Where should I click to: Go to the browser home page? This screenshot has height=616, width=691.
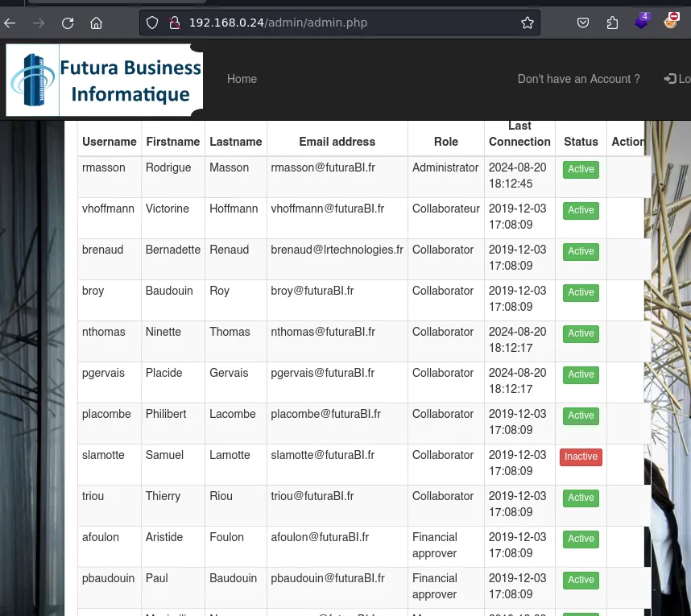96,23
